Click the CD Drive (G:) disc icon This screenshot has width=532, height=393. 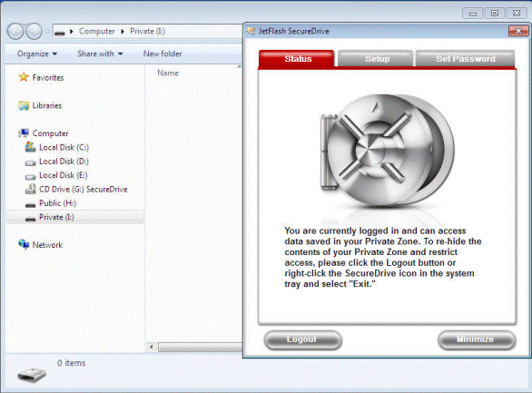pos(30,189)
